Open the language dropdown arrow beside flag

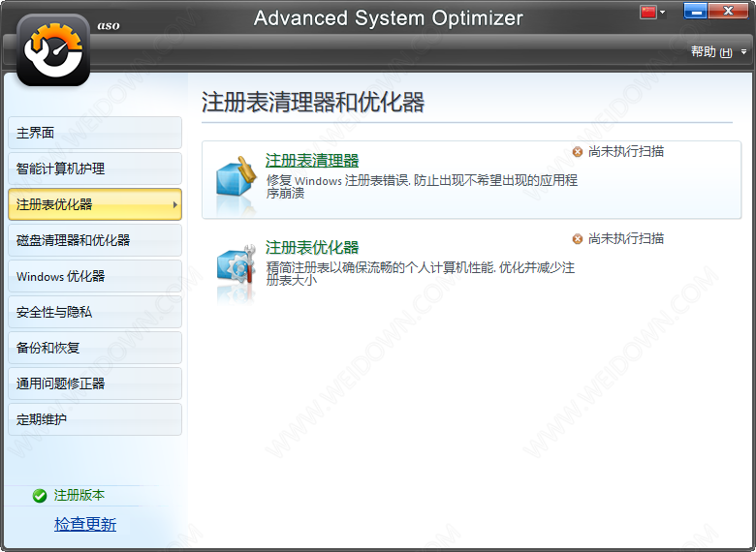tap(663, 13)
